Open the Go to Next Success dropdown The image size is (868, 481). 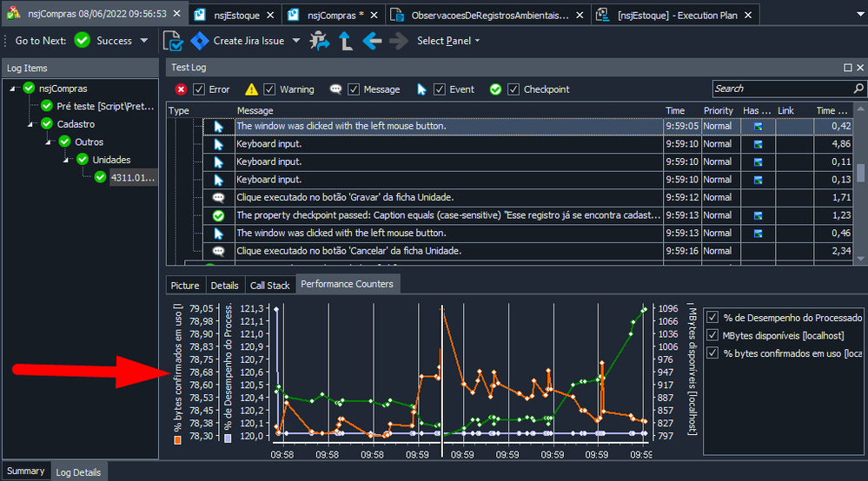click(x=144, y=41)
